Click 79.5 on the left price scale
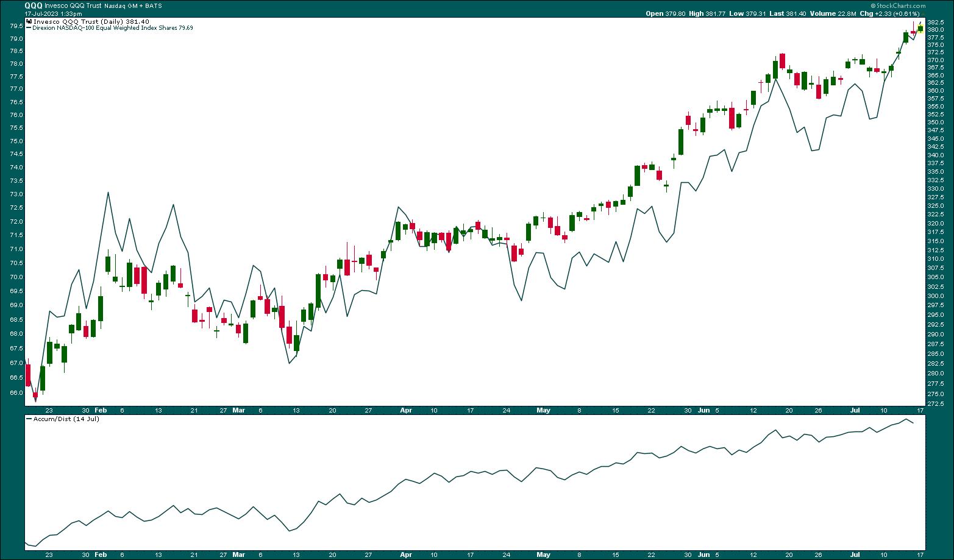 [x=17, y=26]
